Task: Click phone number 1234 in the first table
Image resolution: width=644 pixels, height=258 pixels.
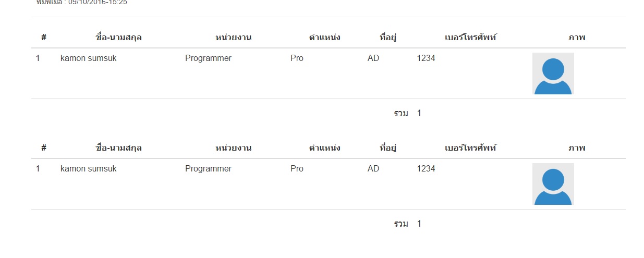Action: coord(426,58)
